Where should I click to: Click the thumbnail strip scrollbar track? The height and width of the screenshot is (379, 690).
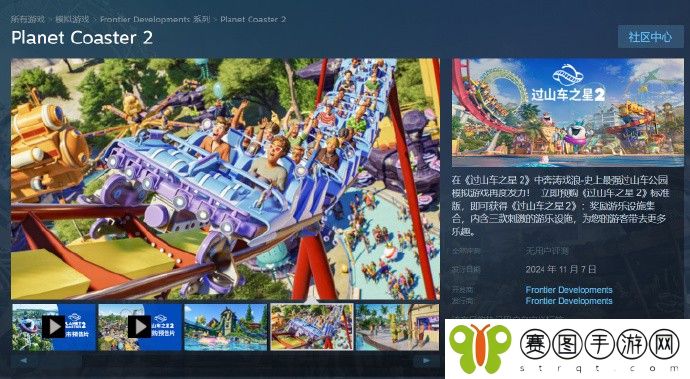pyautogui.click(x=225, y=361)
